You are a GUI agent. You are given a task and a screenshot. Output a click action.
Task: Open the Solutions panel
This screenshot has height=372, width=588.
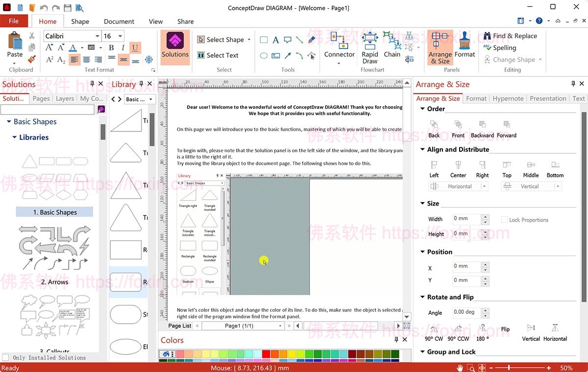175,47
